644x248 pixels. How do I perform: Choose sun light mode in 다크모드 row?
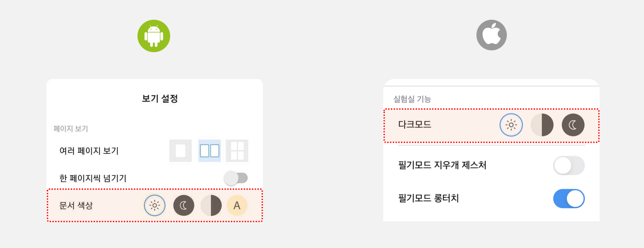tap(511, 125)
